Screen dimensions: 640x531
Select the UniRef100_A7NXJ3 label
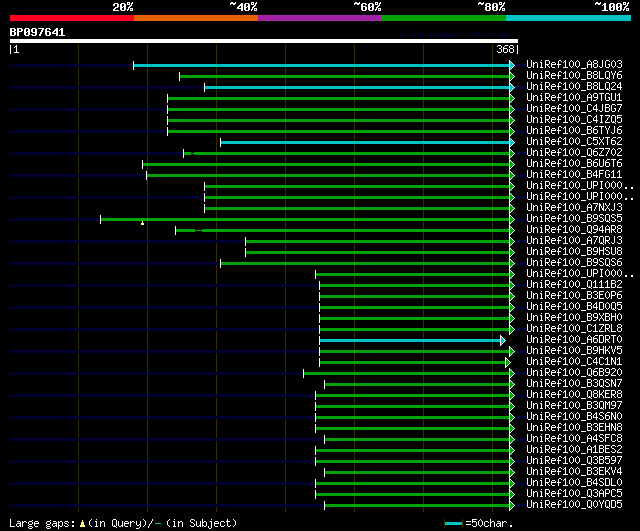574,207
